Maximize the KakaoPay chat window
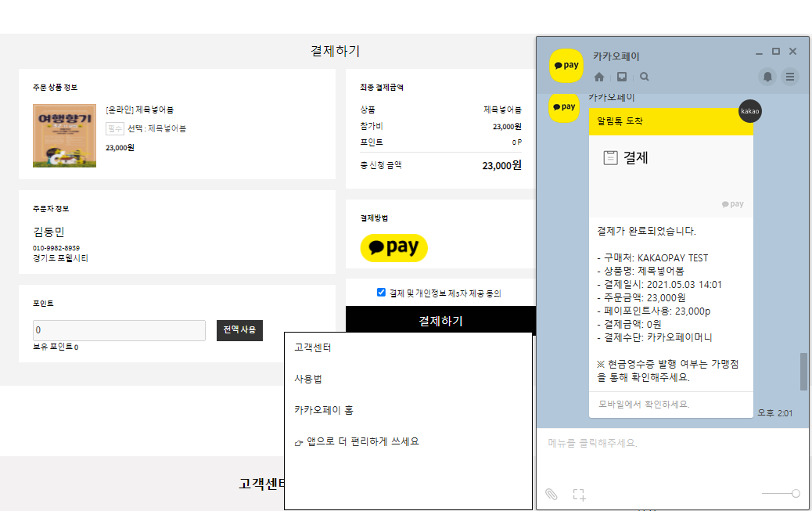 click(x=776, y=52)
